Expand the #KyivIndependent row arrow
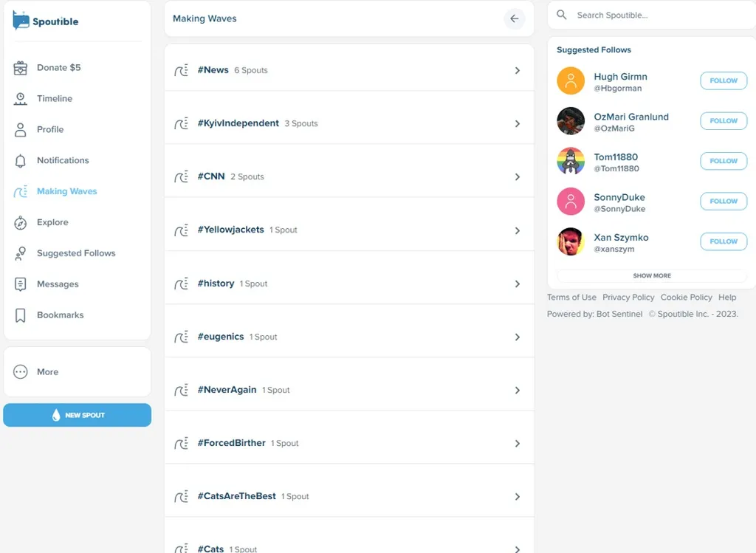The width and height of the screenshot is (756, 553). pos(518,124)
